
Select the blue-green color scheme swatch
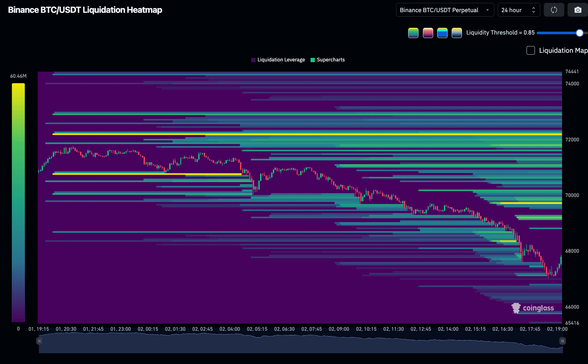[x=442, y=33]
